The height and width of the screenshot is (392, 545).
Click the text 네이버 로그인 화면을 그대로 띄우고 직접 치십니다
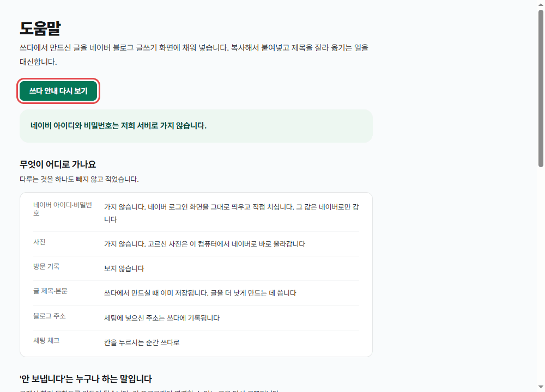[x=221, y=207]
